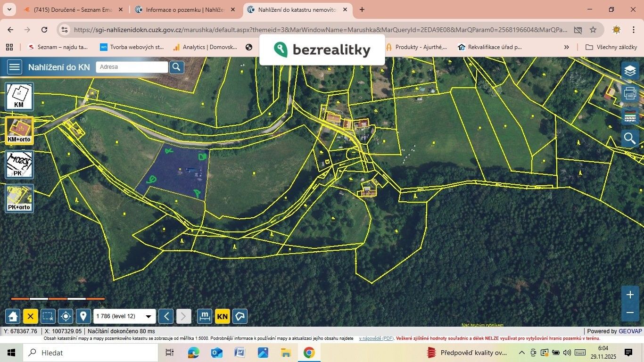
Task: Click the yellow KN button
Action: click(x=222, y=316)
